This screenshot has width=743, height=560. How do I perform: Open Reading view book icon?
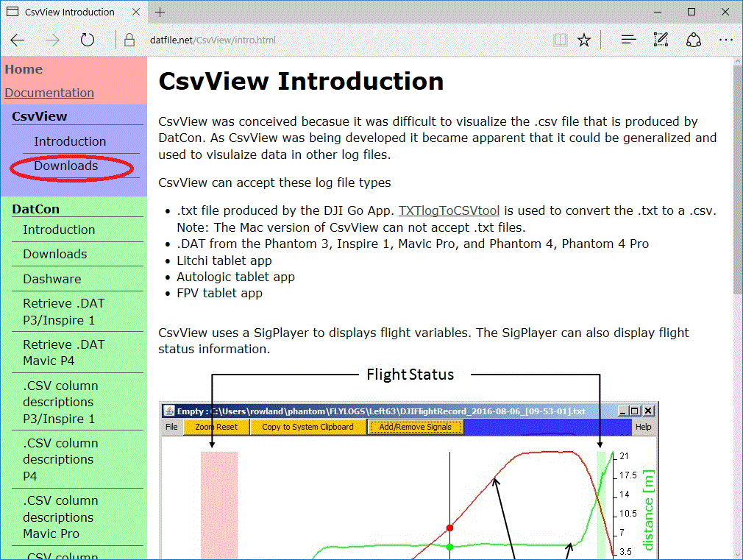tap(561, 40)
